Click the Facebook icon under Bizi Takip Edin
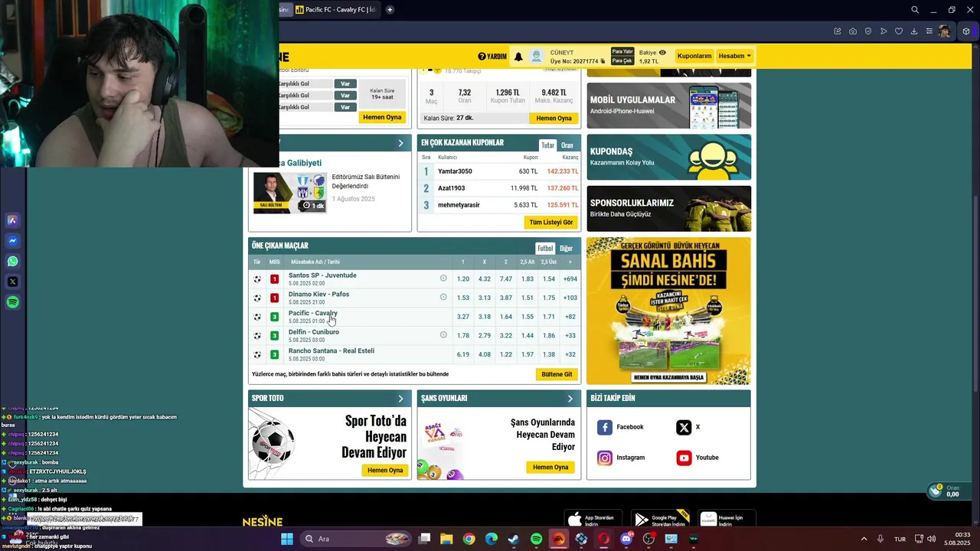The image size is (980, 551). click(x=605, y=427)
